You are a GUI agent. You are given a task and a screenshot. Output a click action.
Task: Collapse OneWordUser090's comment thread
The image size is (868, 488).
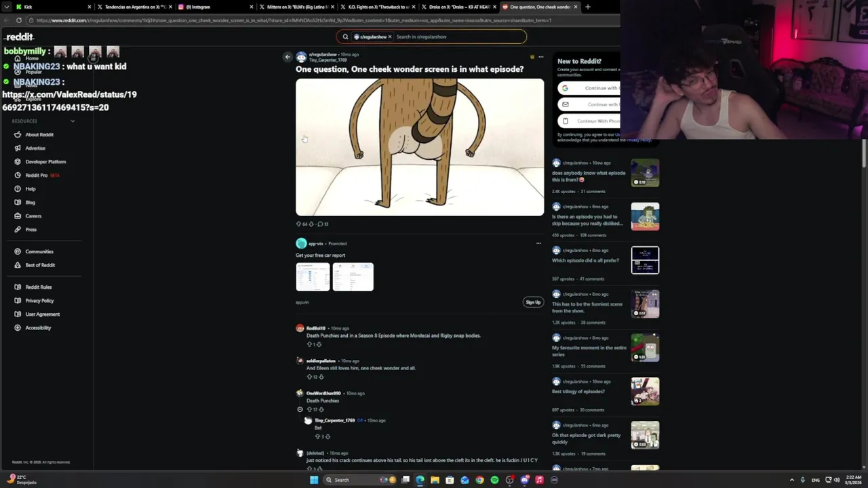click(x=300, y=409)
